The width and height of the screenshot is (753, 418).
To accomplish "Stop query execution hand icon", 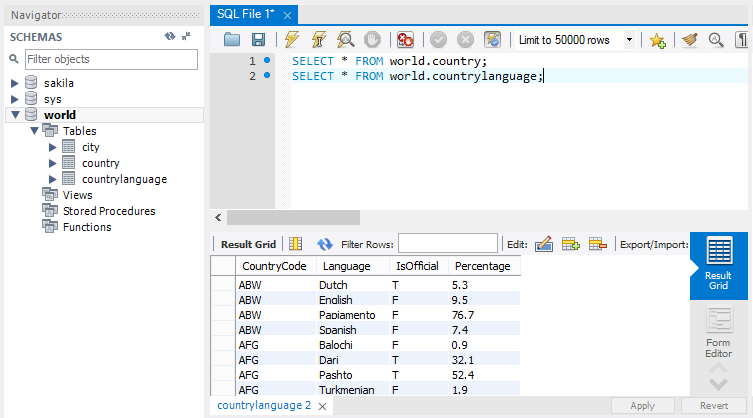I will tap(372, 39).
